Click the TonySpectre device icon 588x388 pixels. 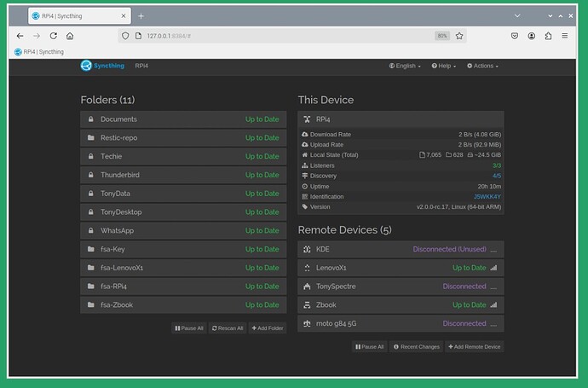(x=307, y=287)
